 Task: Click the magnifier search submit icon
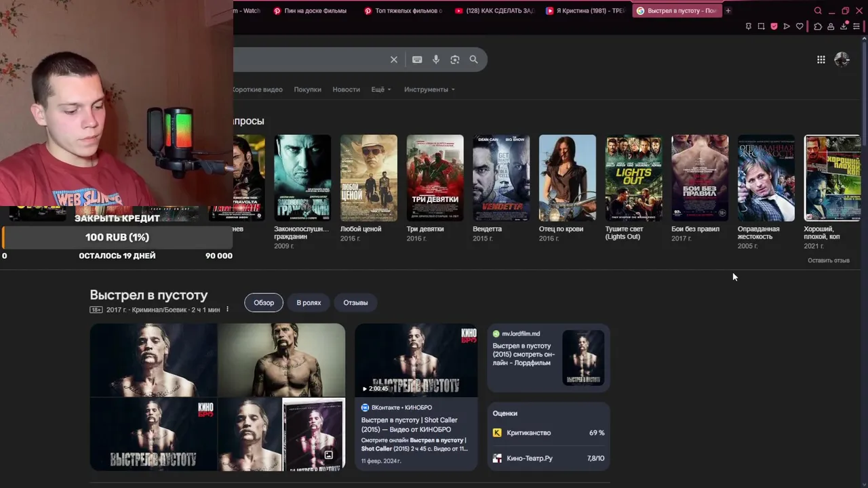coord(474,60)
